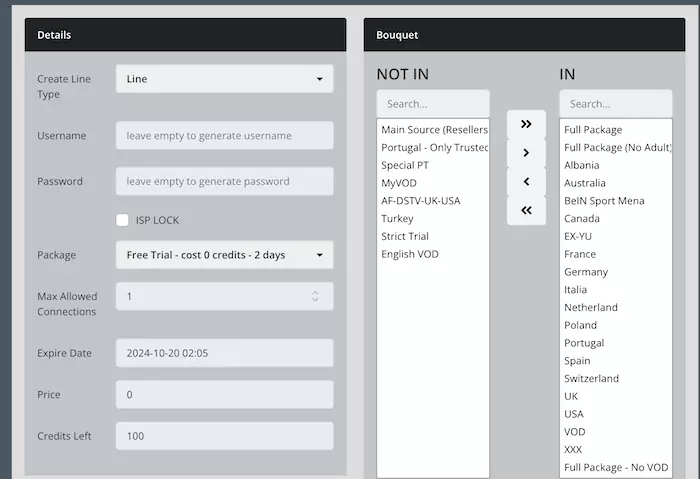Screen dimensions: 700x479
Task: Select Full Package in the IN list
Action: pos(593,130)
